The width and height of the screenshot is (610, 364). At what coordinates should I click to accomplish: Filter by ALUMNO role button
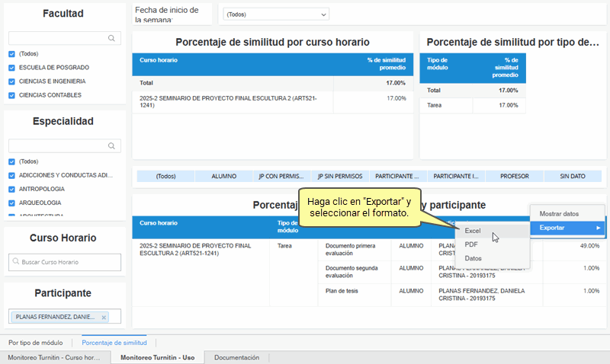(x=223, y=176)
